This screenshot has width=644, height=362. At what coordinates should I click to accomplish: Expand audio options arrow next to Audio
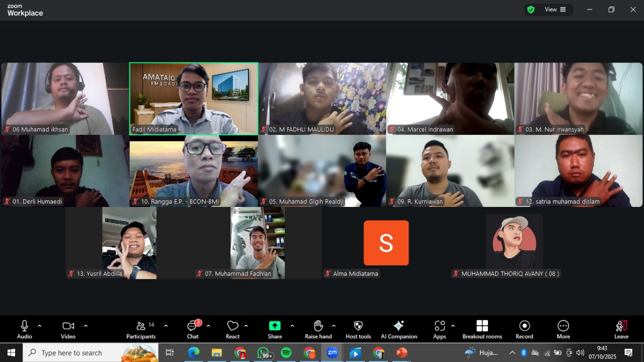pyautogui.click(x=40, y=326)
